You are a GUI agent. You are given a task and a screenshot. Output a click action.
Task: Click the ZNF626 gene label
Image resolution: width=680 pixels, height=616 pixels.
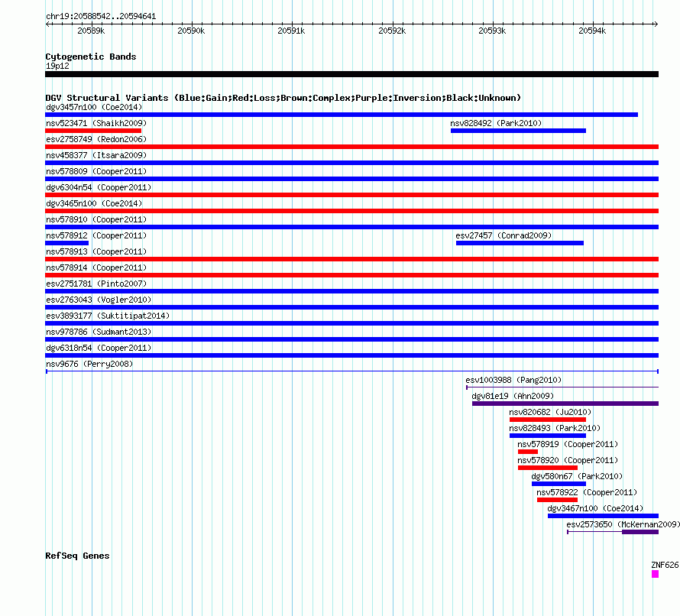click(665, 565)
